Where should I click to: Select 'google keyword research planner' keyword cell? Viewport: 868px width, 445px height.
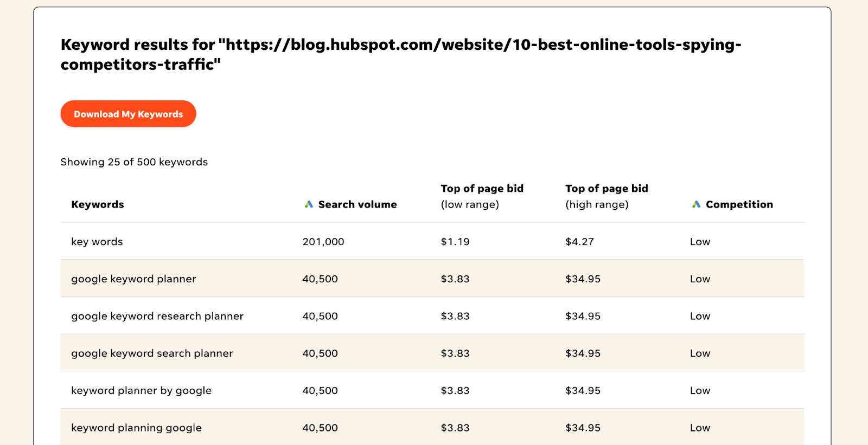pyautogui.click(x=157, y=316)
